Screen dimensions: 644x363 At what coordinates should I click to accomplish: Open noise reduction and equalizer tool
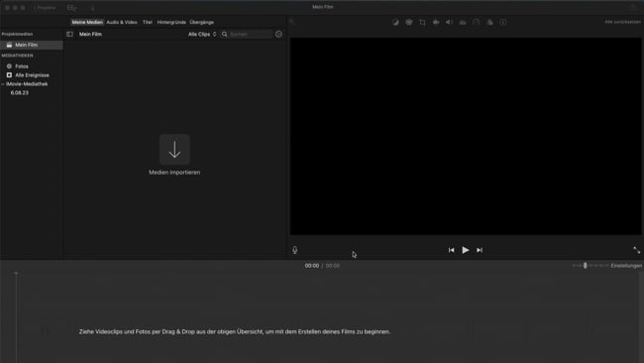(x=463, y=22)
